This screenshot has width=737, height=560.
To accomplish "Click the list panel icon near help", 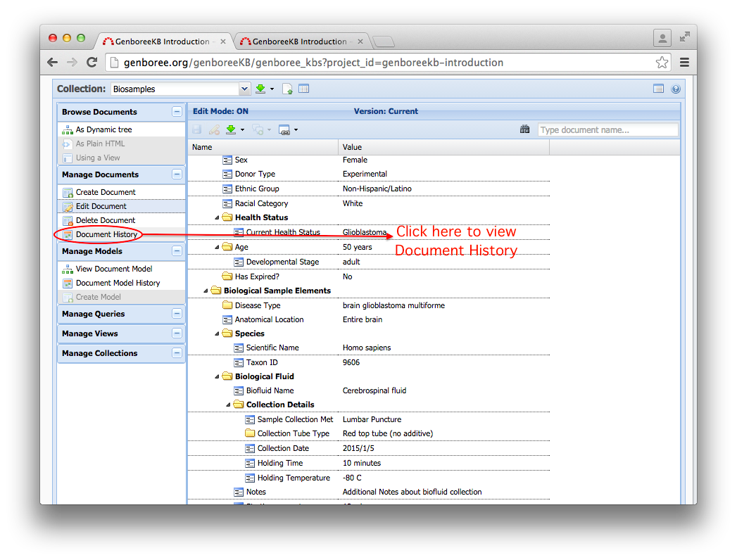I will [x=658, y=89].
